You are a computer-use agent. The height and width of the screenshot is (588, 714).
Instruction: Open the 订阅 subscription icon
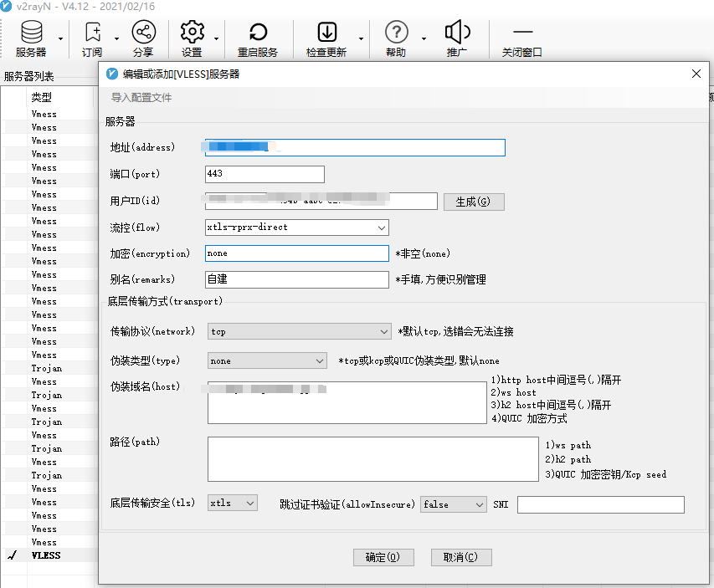pyautogui.click(x=92, y=39)
